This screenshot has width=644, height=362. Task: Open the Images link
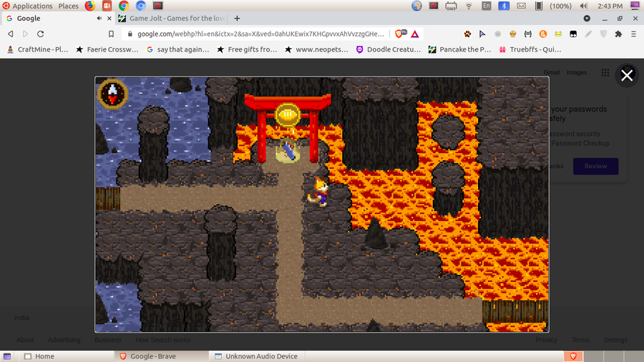pos(577,72)
